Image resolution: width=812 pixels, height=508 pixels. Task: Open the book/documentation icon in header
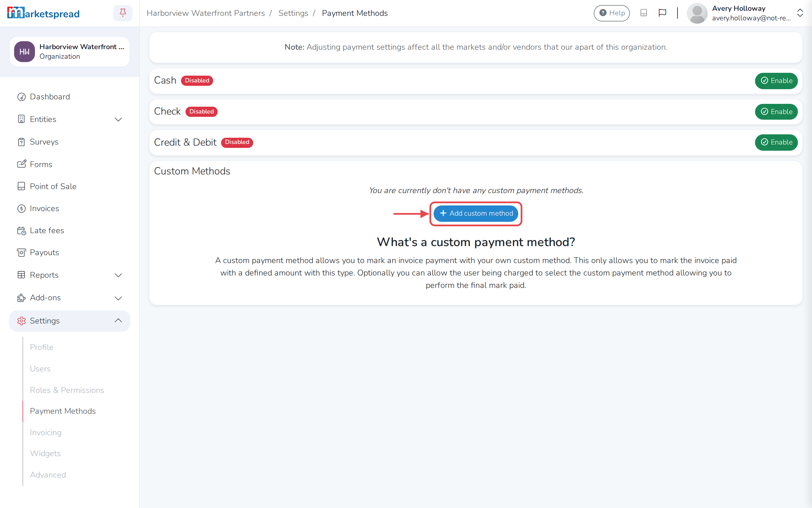[643, 13]
